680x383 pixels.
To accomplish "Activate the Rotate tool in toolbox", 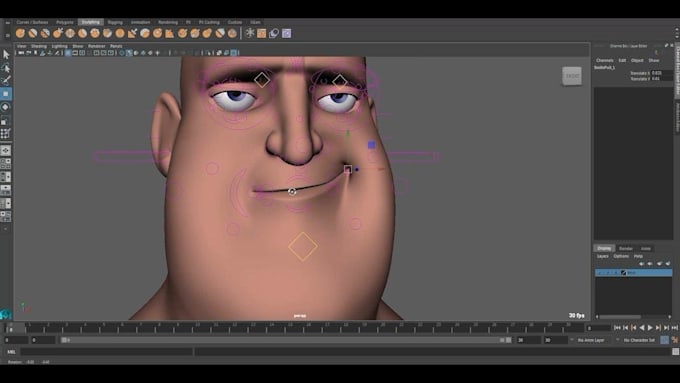I will click(x=6, y=107).
